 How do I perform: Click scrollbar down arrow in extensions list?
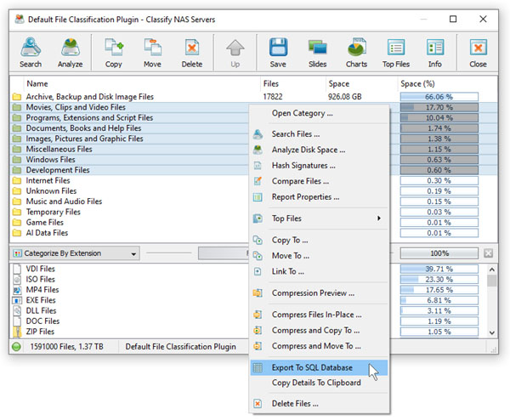(492, 332)
